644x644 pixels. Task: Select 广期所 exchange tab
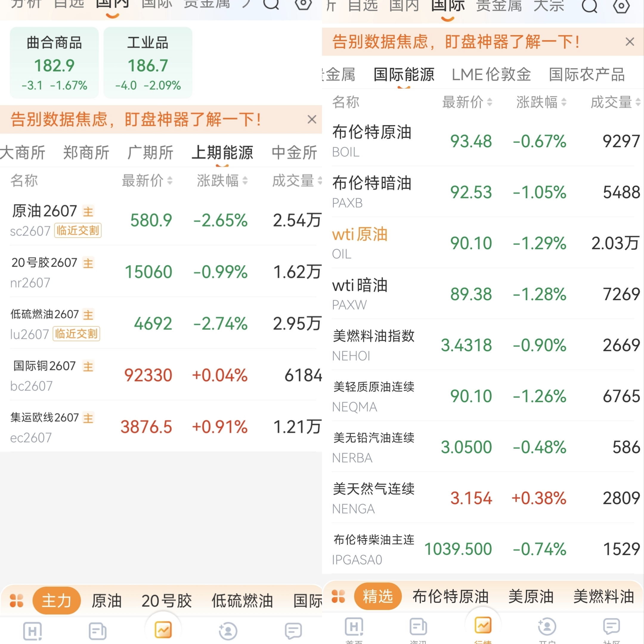(x=150, y=153)
